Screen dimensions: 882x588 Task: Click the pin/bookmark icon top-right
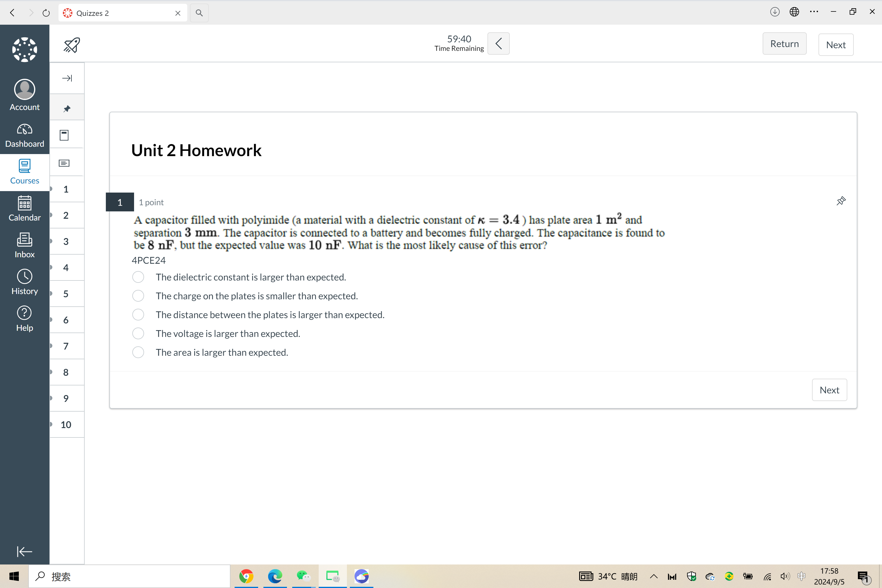[x=841, y=201]
